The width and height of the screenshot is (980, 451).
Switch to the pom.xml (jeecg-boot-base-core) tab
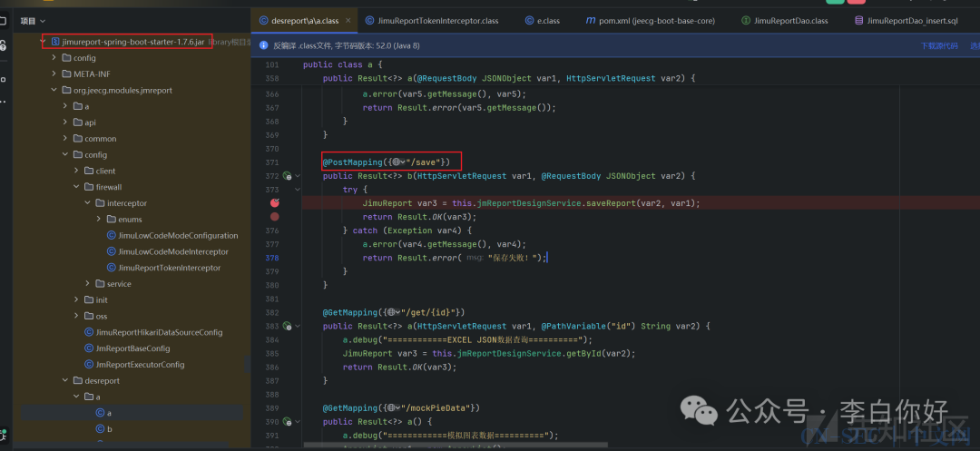650,21
